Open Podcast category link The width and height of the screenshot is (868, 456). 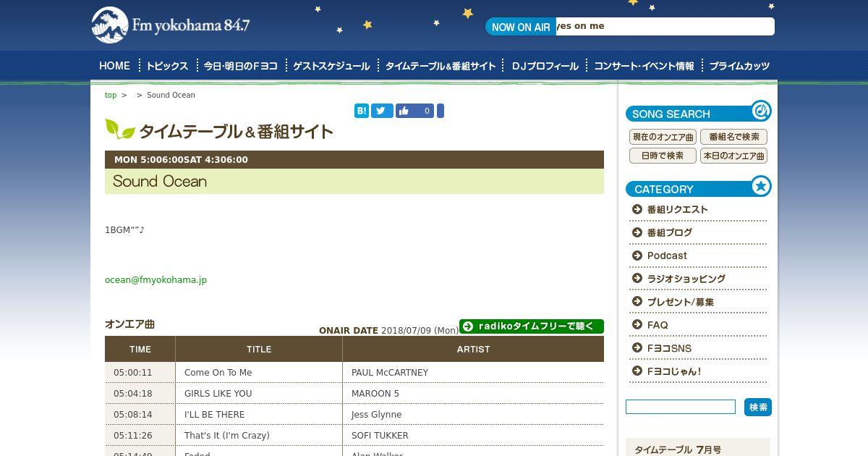(667, 256)
